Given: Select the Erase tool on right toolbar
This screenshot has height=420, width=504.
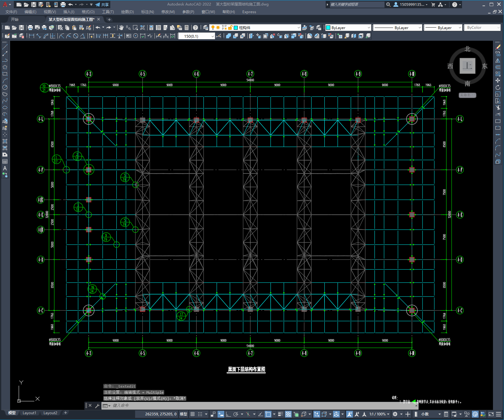Looking at the screenshot, I should point(498,47).
